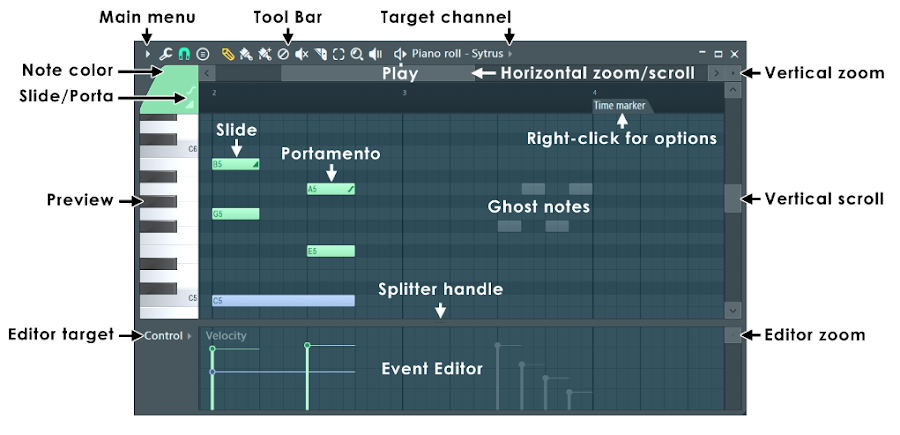
Task: Select the dashed-square Select tool
Action: pos(339,54)
